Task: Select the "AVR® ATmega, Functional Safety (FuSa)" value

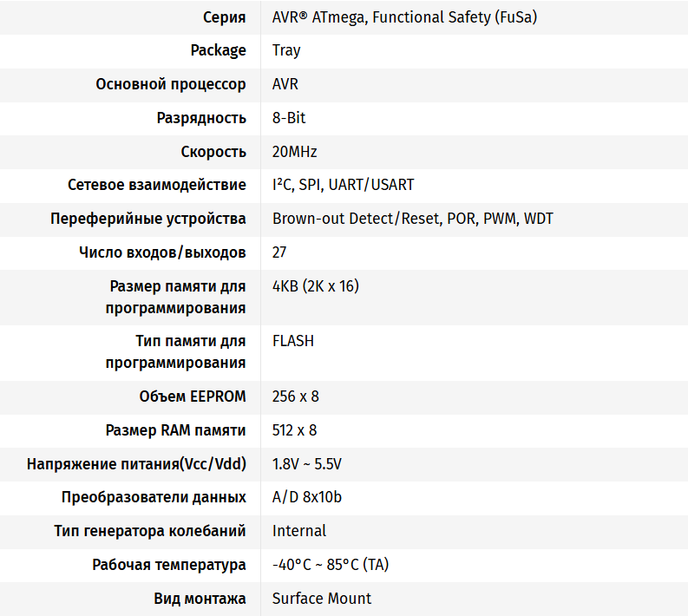Action: pyautogui.click(x=404, y=16)
